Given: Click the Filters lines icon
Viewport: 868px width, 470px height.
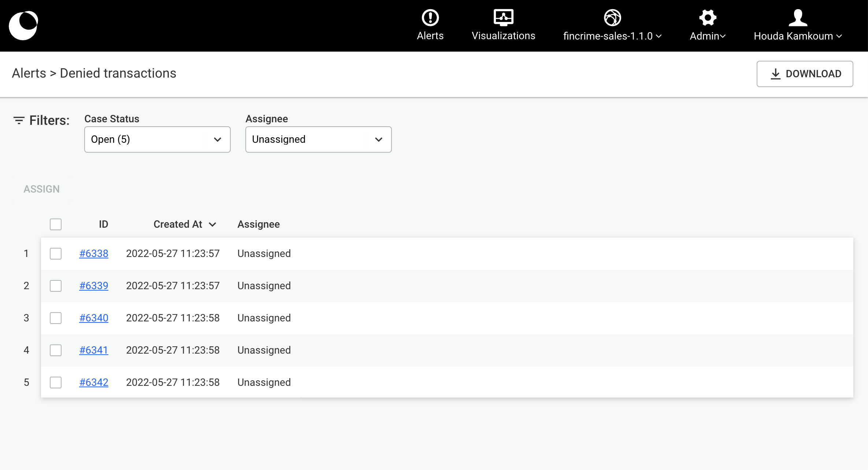Looking at the screenshot, I should click(19, 120).
